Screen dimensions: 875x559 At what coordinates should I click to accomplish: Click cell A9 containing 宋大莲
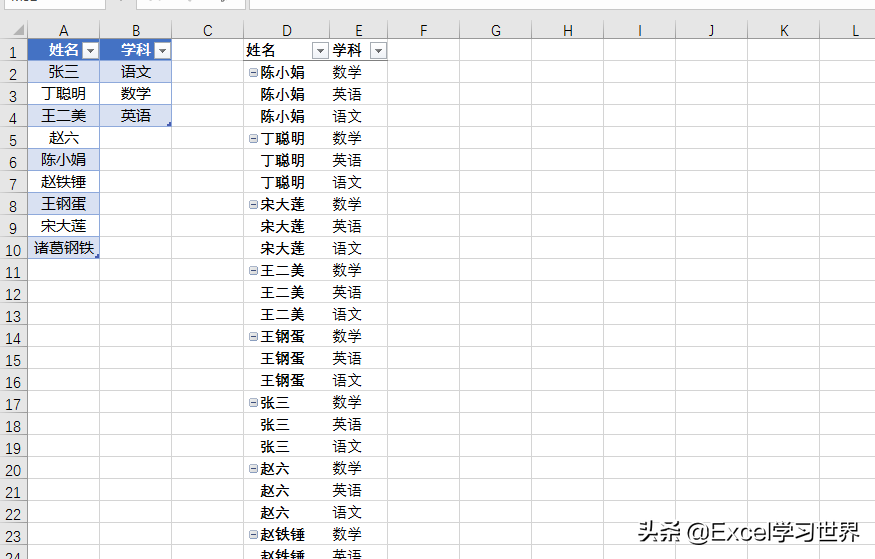pos(64,226)
